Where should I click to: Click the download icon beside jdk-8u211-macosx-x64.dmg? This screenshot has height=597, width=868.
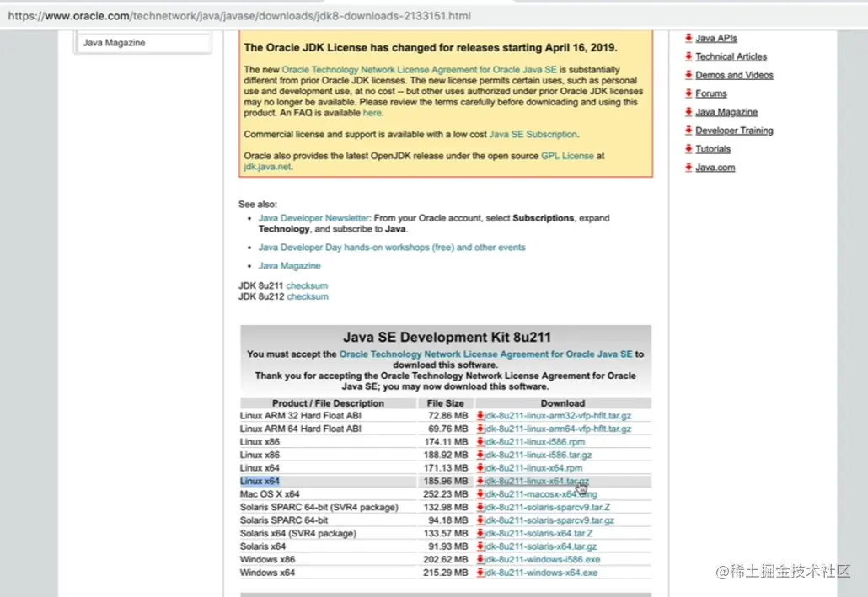[x=480, y=494]
